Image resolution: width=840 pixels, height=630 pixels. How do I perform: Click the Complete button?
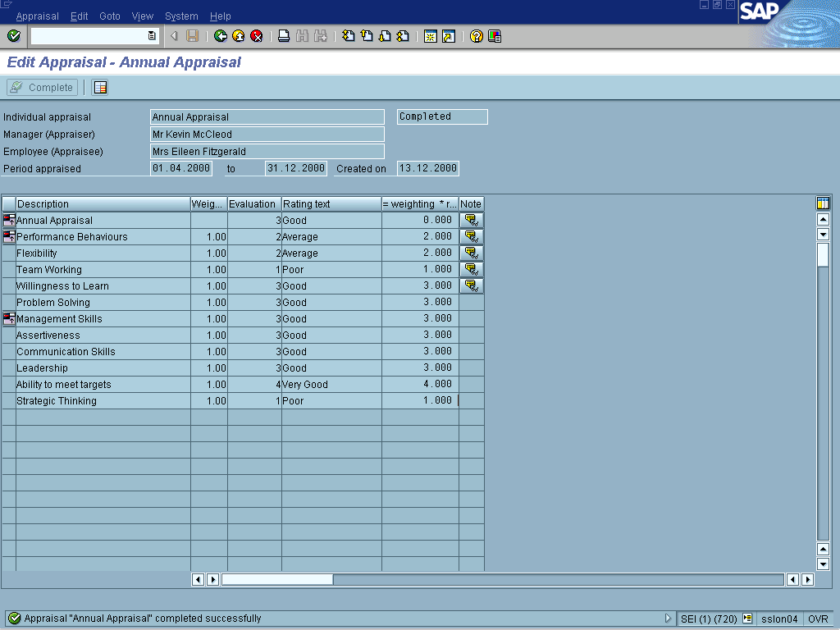click(x=43, y=87)
